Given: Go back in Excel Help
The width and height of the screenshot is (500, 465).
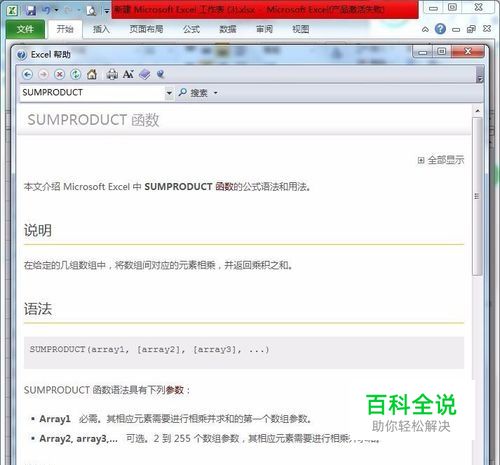Looking at the screenshot, I should pyautogui.click(x=27, y=74).
